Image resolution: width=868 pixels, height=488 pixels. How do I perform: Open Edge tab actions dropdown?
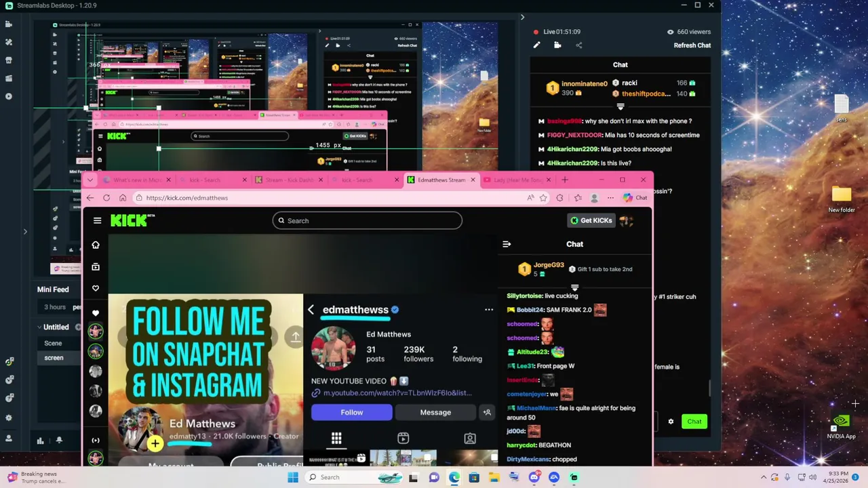click(90, 180)
